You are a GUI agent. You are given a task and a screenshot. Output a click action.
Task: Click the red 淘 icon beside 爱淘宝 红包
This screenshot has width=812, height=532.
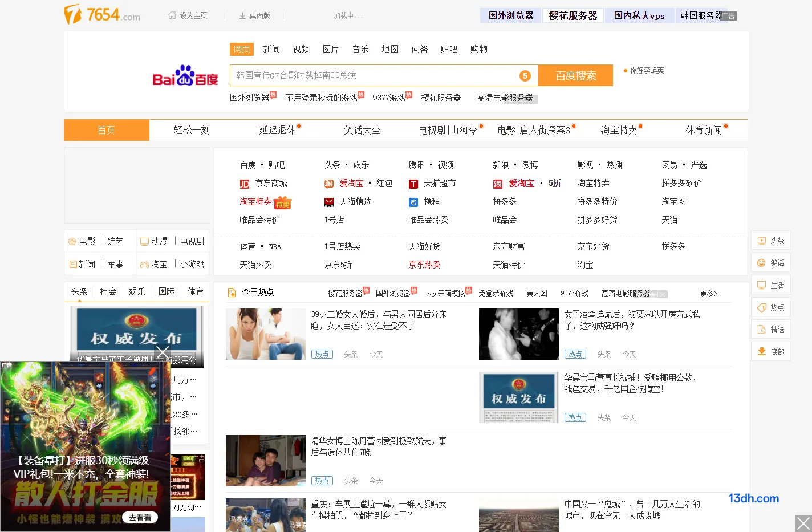[x=329, y=184]
